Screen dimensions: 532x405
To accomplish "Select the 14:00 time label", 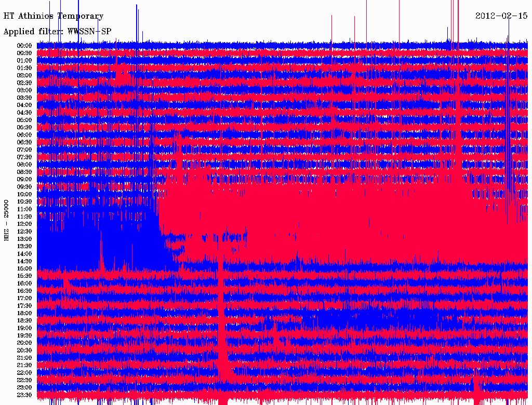I will tap(24, 254).
